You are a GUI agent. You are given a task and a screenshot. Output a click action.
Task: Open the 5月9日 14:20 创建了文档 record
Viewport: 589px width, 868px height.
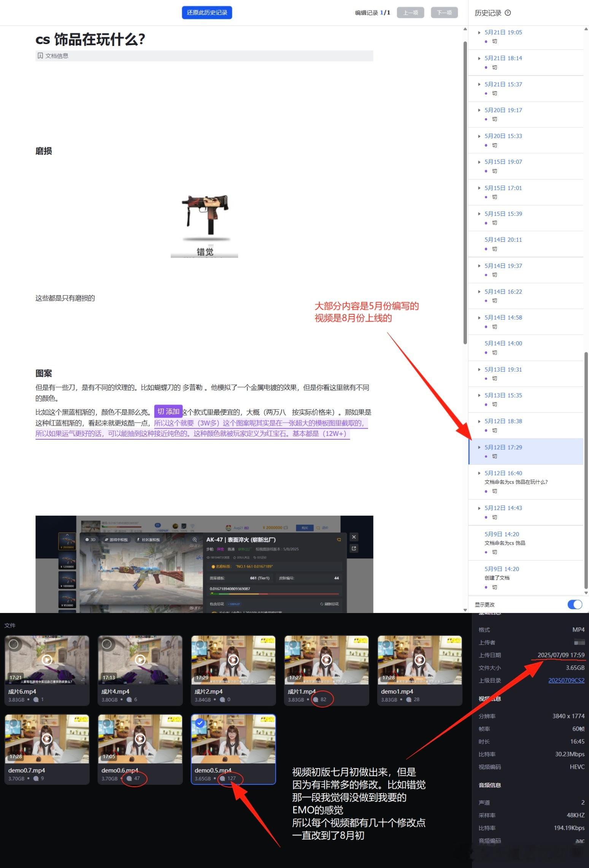pos(525,578)
